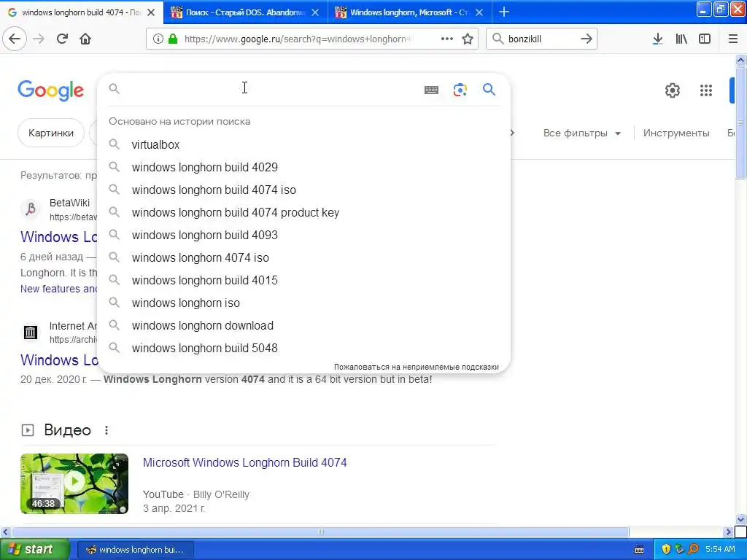Image resolution: width=747 pixels, height=560 pixels.
Task: Choose suggestion windows longhorn build 4029
Action: (303, 167)
